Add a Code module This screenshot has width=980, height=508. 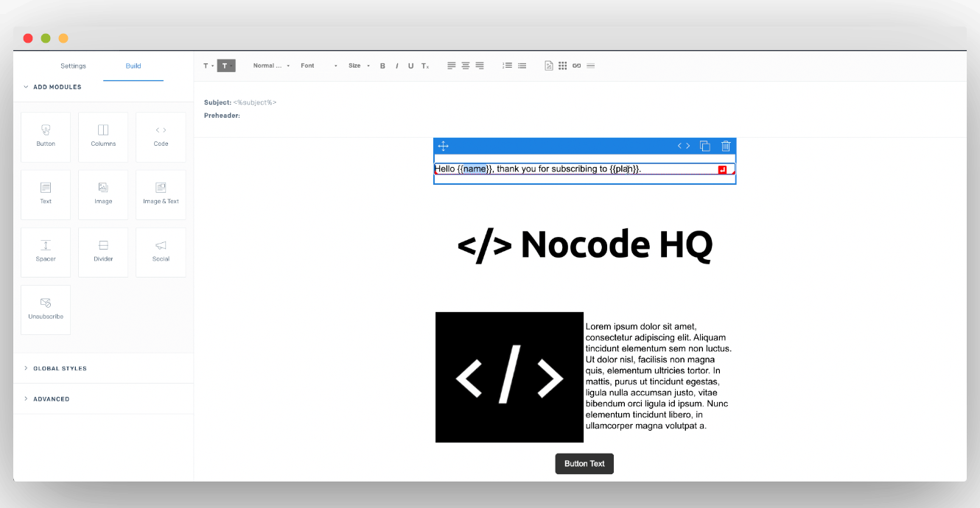[161, 137]
